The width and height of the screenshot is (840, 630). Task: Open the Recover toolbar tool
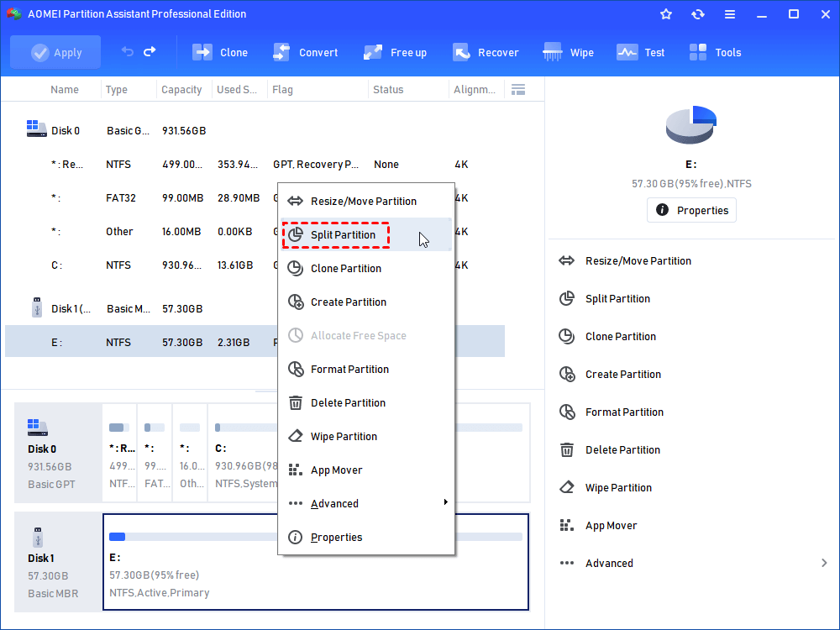(x=486, y=52)
